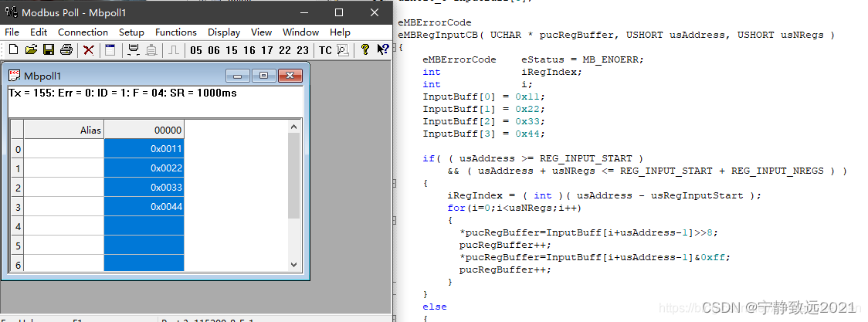The image size is (868, 322).
Task: Select function 22 mask write button
Action: click(284, 50)
